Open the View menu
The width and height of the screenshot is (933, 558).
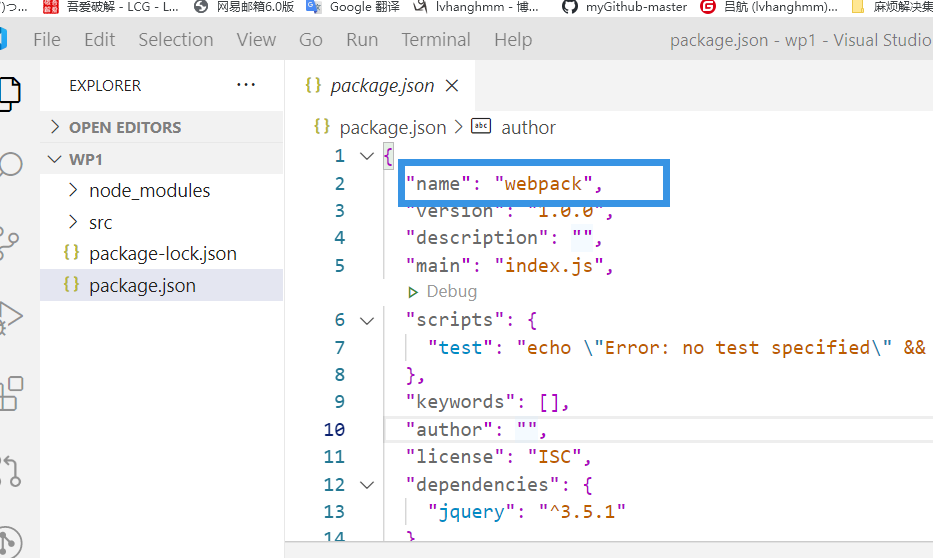click(256, 40)
